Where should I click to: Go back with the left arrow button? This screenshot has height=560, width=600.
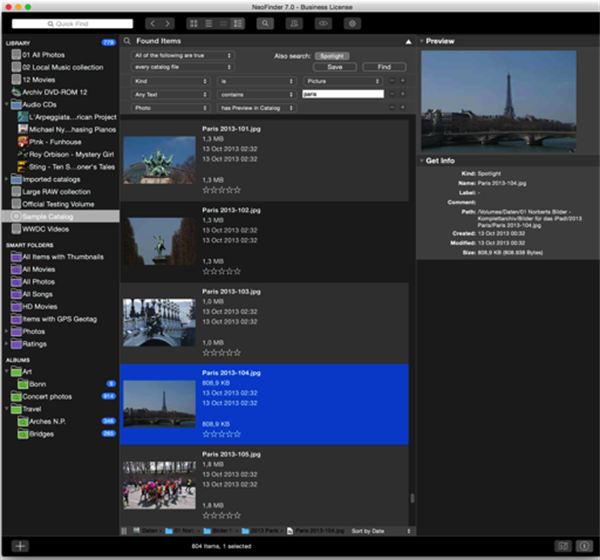(153, 24)
